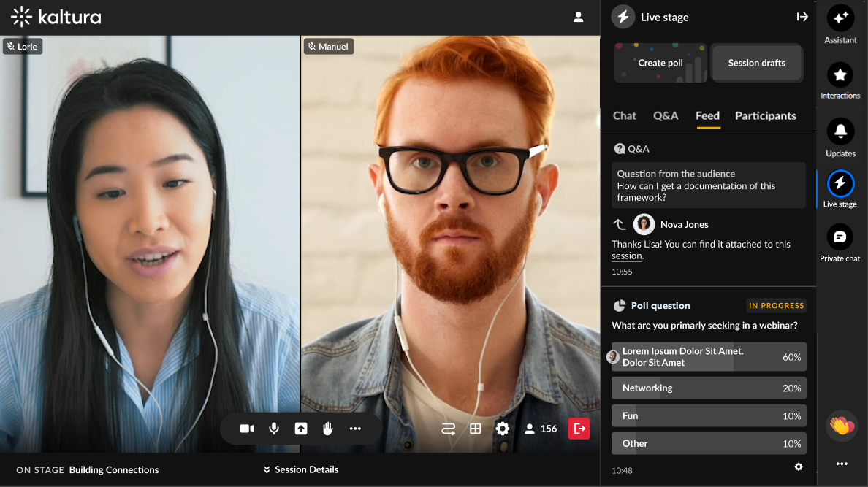Open the poll settings gear icon
The width and height of the screenshot is (868, 487).
[799, 467]
